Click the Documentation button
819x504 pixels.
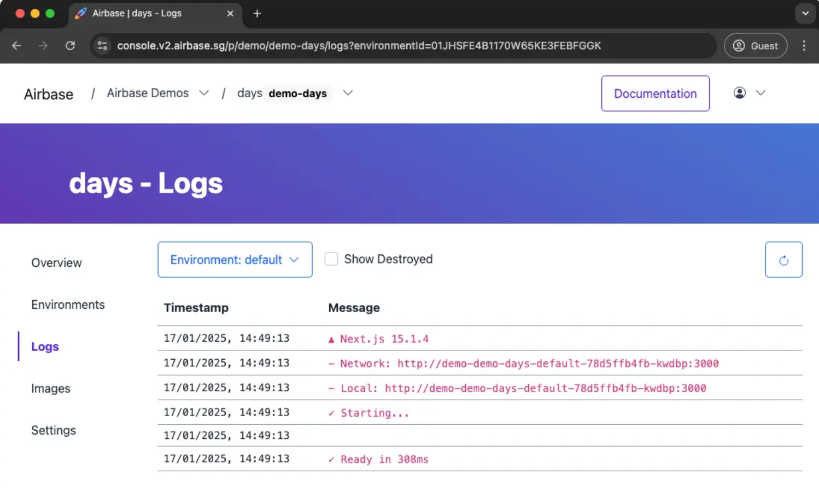click(x=655, y=93)
